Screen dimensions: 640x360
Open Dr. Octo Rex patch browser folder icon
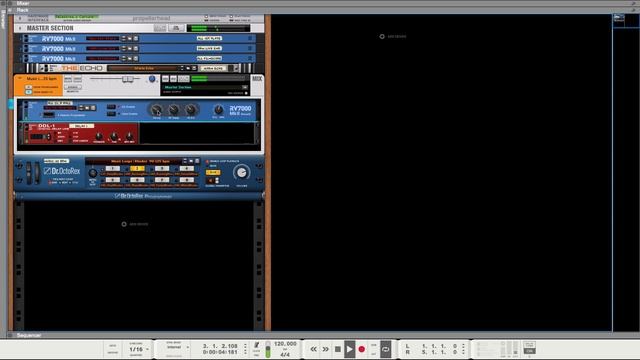191,161
